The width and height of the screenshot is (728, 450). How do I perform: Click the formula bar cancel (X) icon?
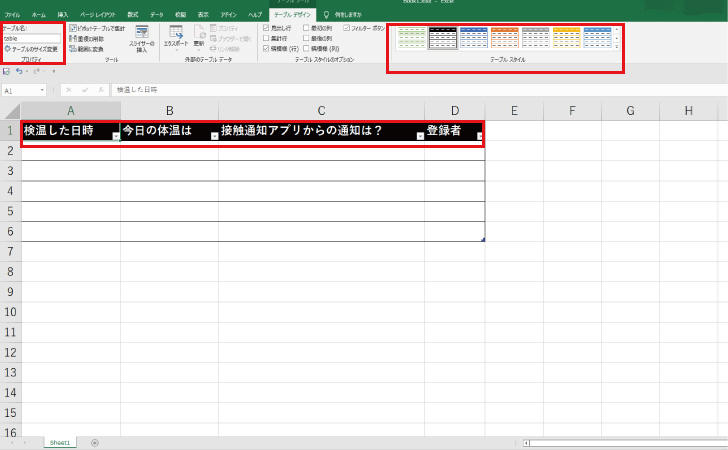click(69, 90)
